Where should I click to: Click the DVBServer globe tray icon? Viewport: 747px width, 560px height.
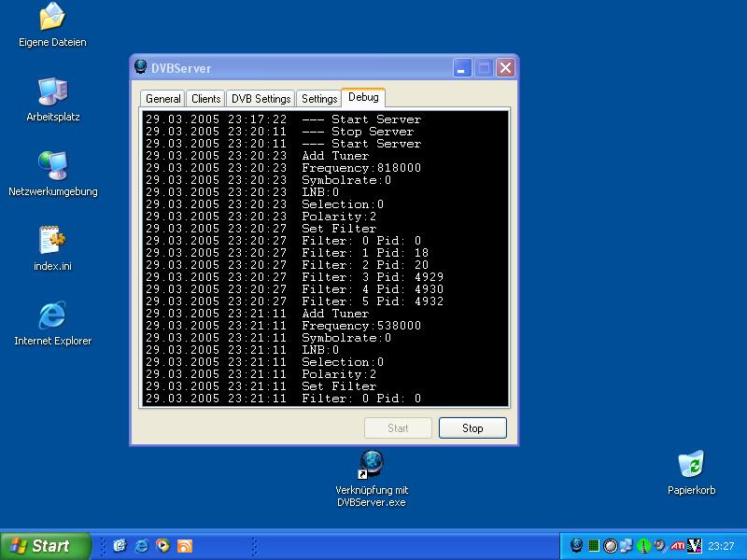(576, 546)
